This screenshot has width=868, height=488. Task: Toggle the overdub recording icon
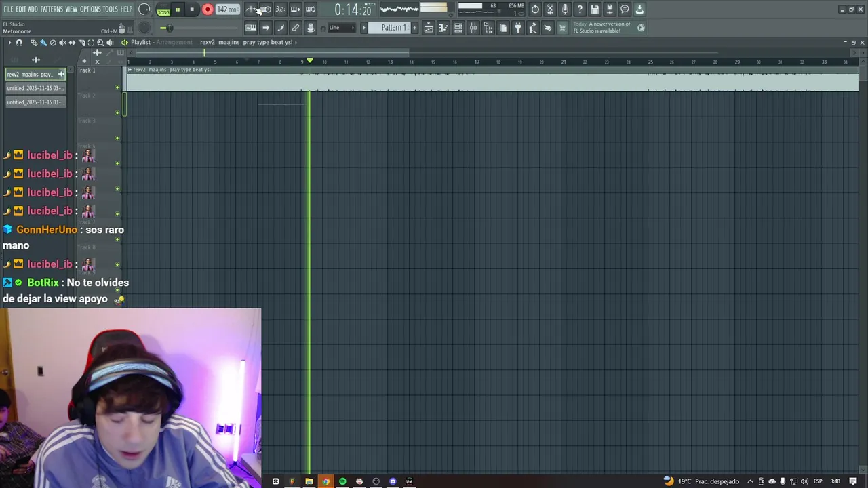(x=296, y=9)
